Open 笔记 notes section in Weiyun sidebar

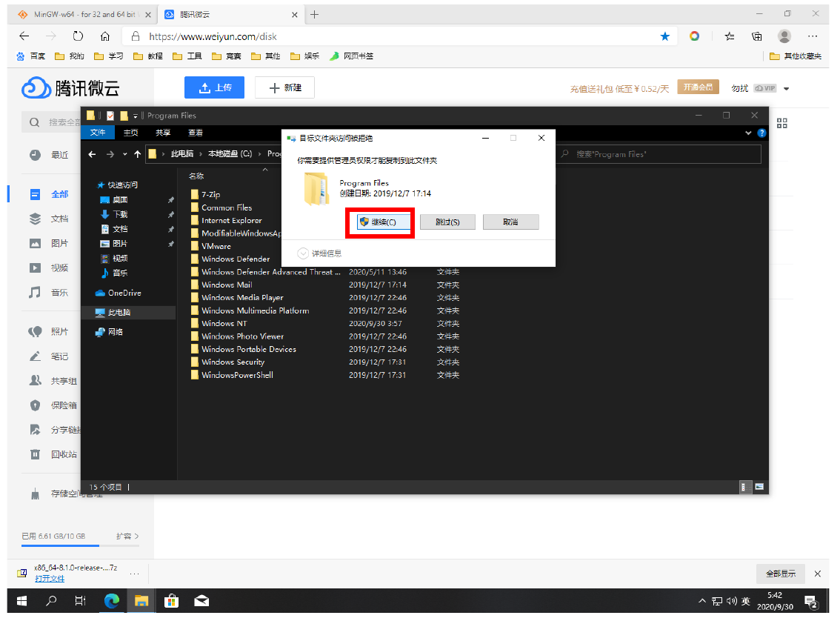(x=59, y=356)
